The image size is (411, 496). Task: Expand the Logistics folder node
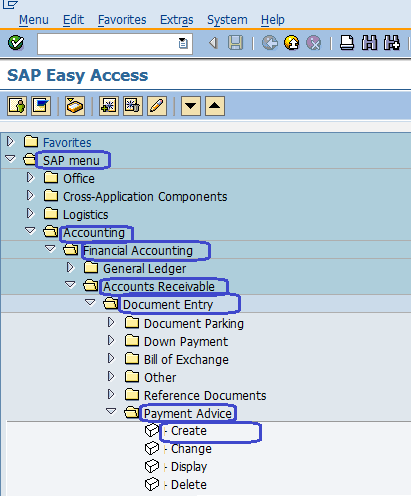[30, 213]
